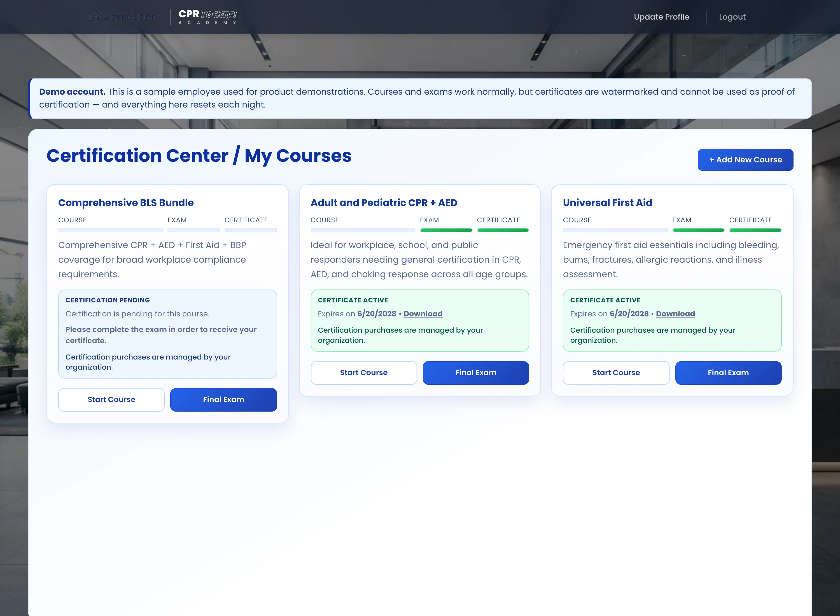The image size is (840, 616).
Task: Click the Logout button
Action: coord(732,17)
